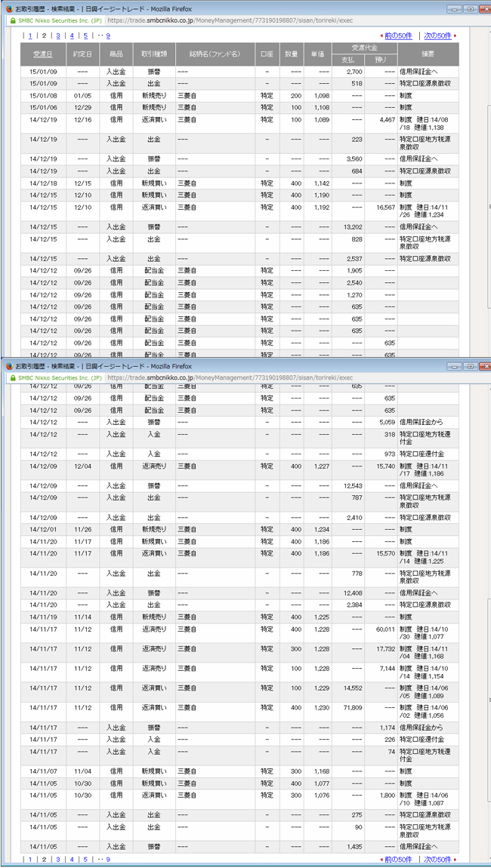Viewport: 491px width, 868px height.
Task: Click the 銘柄名(ファンド名) column header
Action: click(215, 54)
